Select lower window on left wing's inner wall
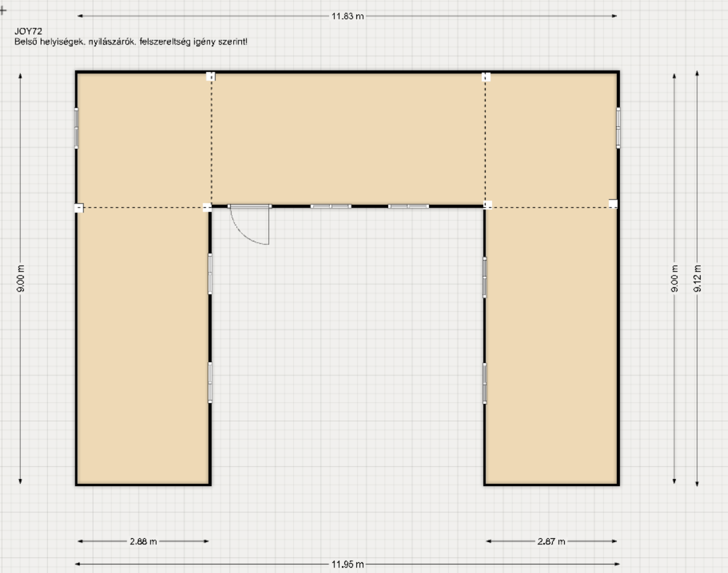This screenshot has height=573, width=728. click(x=210, y=382)
